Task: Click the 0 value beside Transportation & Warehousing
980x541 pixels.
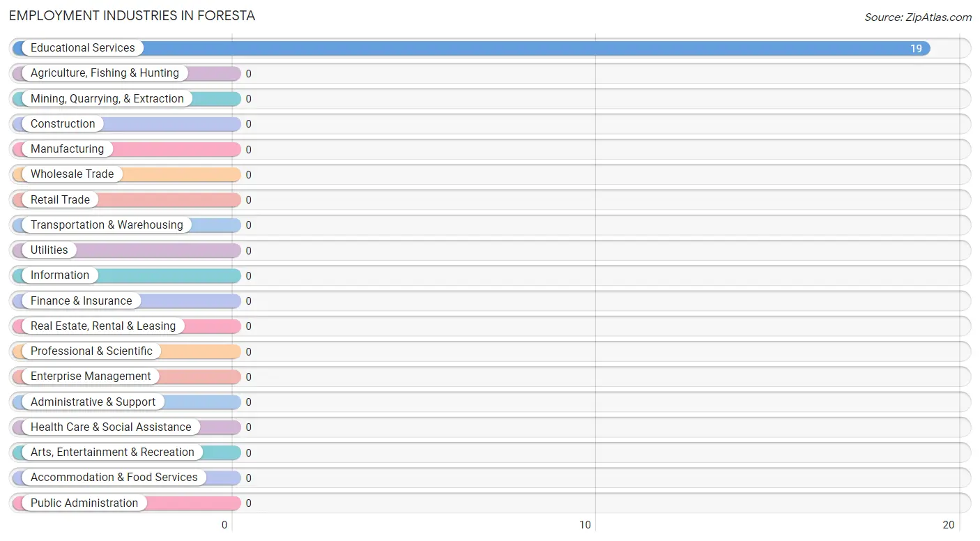Action: tap(248, 225)
